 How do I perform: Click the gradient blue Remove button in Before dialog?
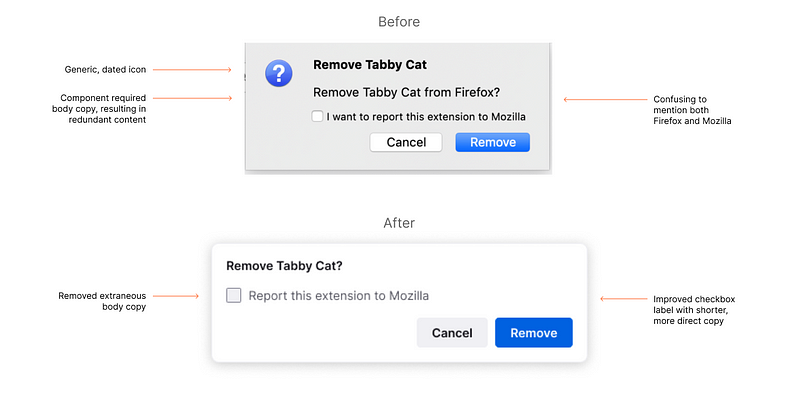[493, 142]
